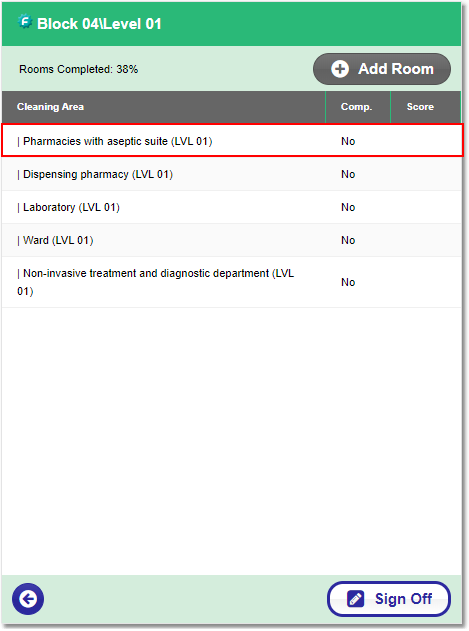The height and width of the screenshot is (631, 469).
Task: Click Comp. value No for Laboratory
Action: click(x=348, y=207)
